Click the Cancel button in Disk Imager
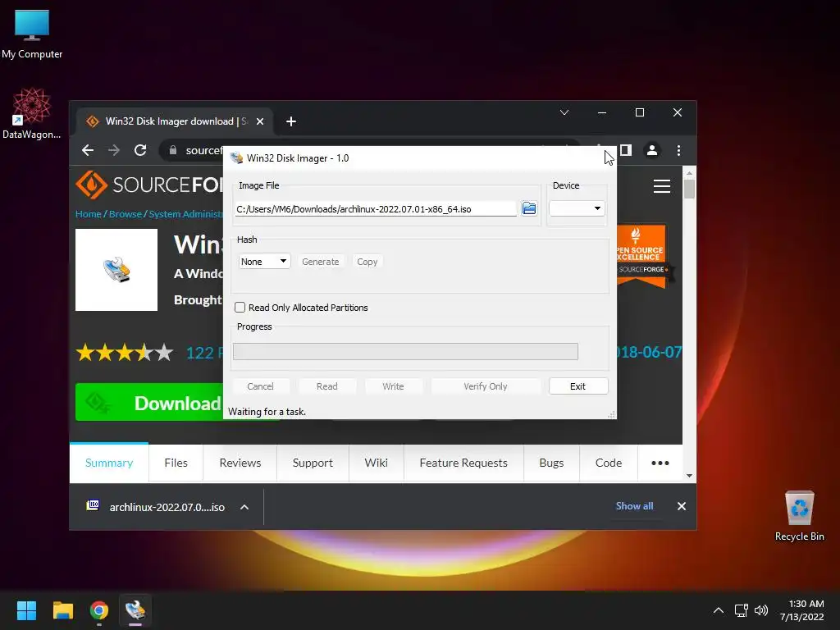Image resolution: width=840 pixels, height=630 pixels. click(260, 386)
